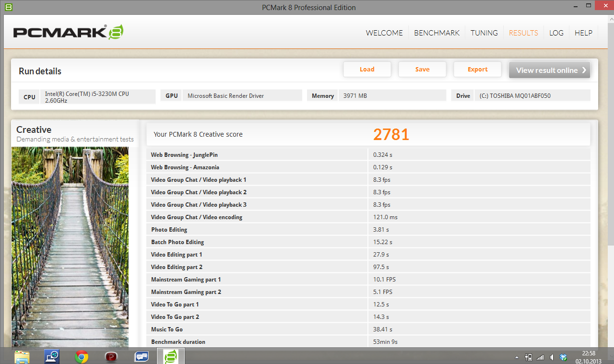The width and height of the screenshot is (614, 364).
Task: Select the RESULTS tab
Action: click(x=523, y=33)
